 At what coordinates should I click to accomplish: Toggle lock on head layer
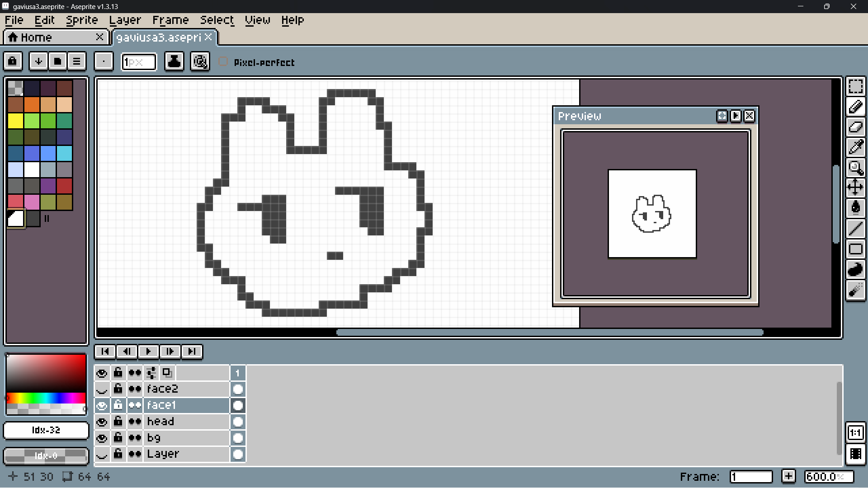(x=118, y=422)
